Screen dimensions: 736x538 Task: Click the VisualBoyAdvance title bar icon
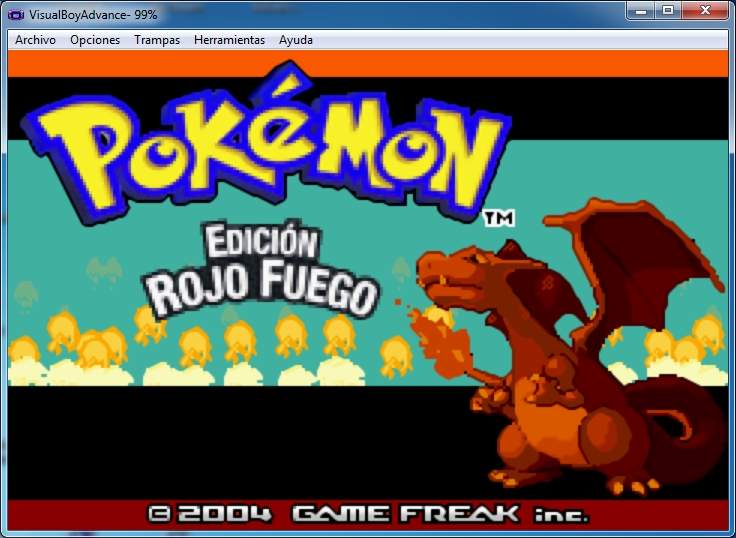coord(15,15)
